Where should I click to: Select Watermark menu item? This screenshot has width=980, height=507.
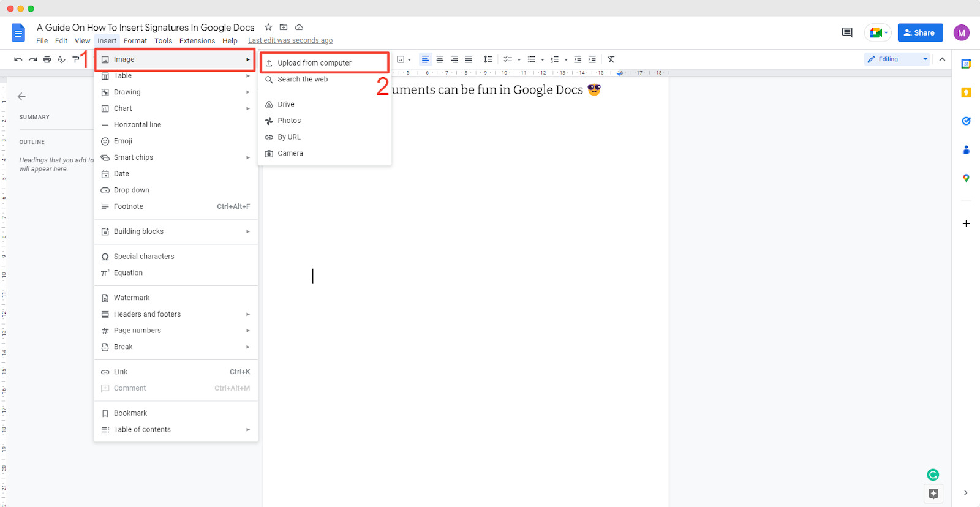176,298
